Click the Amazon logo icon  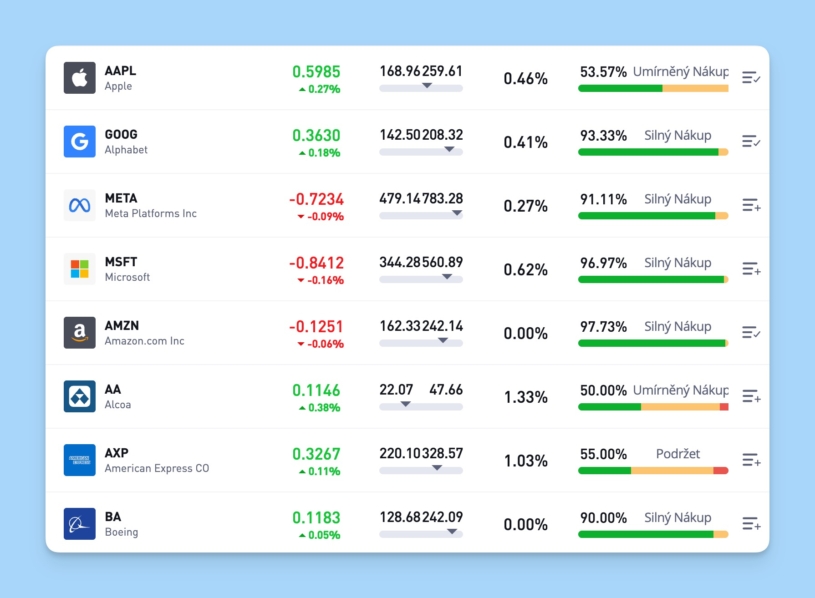(x=79, y=332)
